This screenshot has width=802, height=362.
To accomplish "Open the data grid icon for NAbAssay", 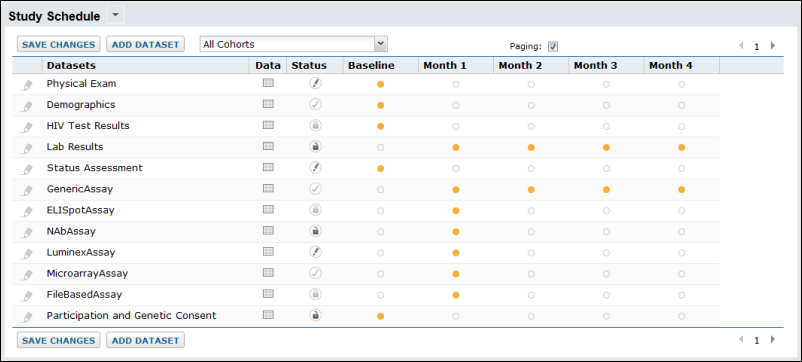I will 268,231.
